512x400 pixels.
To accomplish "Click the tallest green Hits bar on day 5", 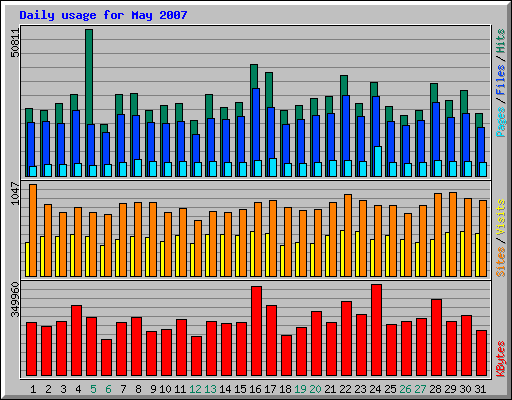I will tap(89, 77).
